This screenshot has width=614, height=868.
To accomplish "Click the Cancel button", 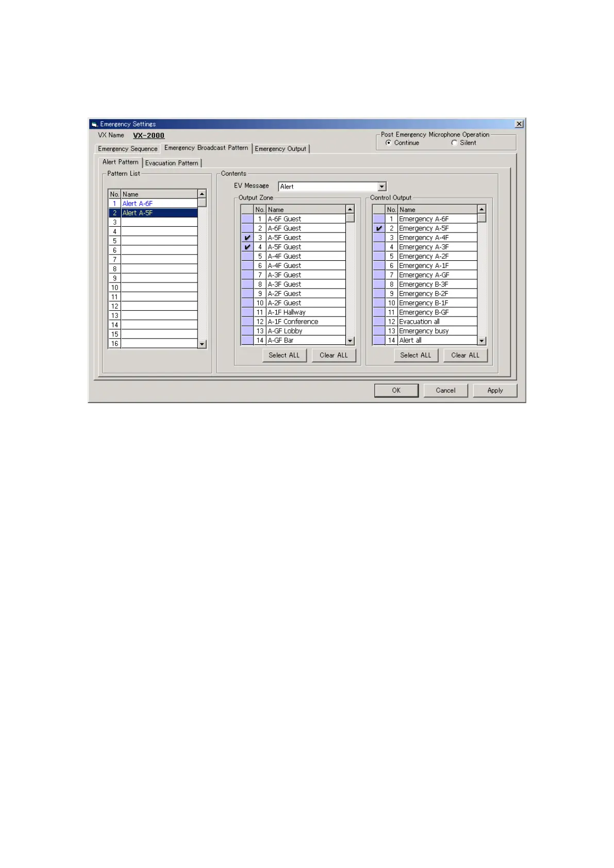I will pos(445,390).
